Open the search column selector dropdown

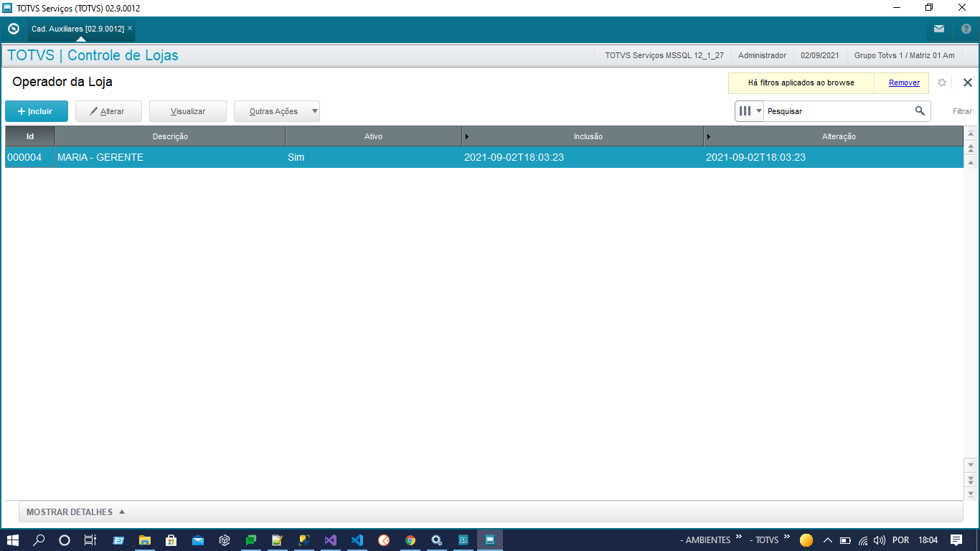click(750, 111)
